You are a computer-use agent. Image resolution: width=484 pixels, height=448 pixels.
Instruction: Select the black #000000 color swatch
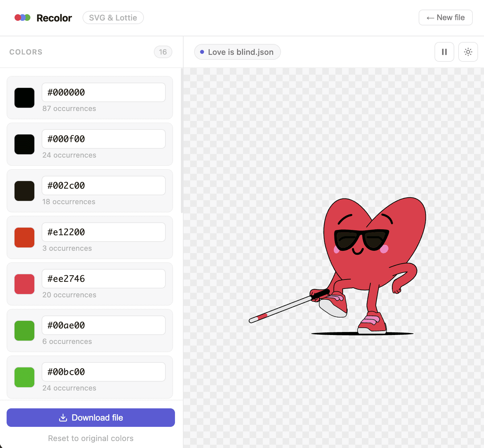coord(24,97)
